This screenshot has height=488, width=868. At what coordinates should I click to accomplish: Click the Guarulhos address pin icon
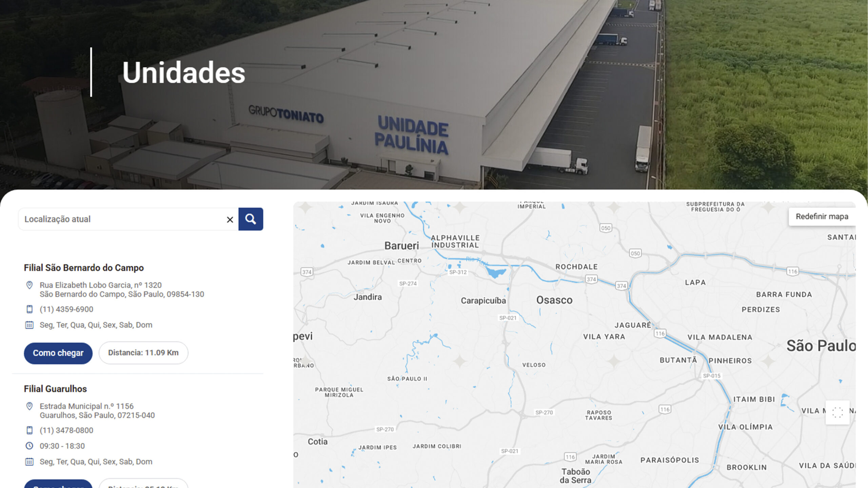pyautogui.click(x=29, y=406)
